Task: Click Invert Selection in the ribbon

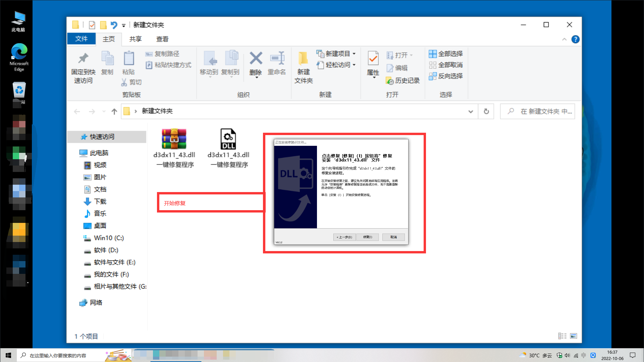Action: point(446,76)
